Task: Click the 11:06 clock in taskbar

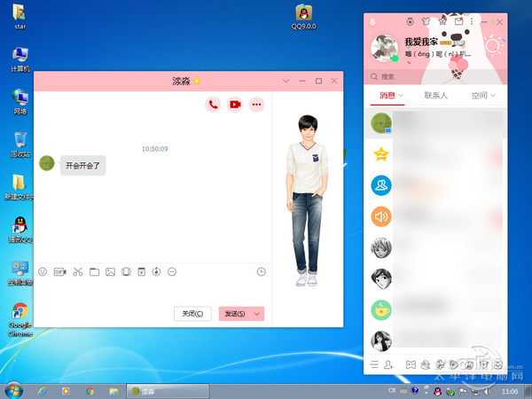Action: click(510, 391)
